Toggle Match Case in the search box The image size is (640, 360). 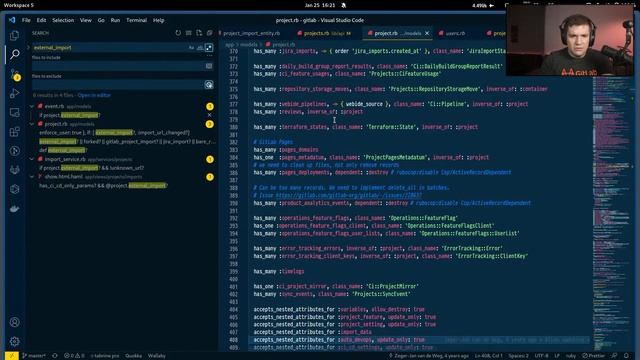pos(191,48)
